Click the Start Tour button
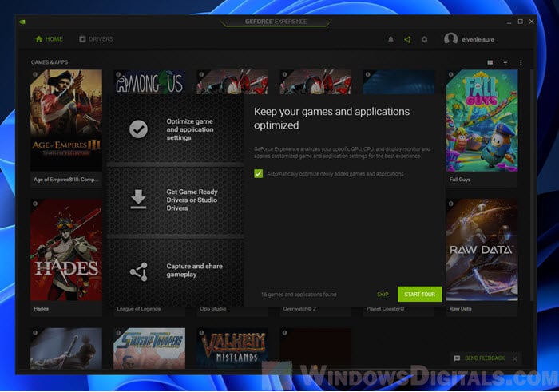 click(x=419, y=295)
